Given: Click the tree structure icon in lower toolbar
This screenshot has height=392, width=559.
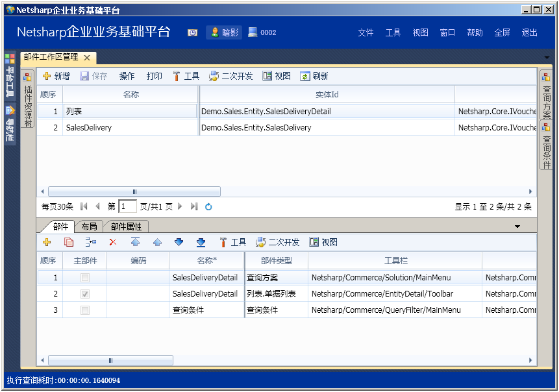Looking at the screenshot, I should (90, 242).
